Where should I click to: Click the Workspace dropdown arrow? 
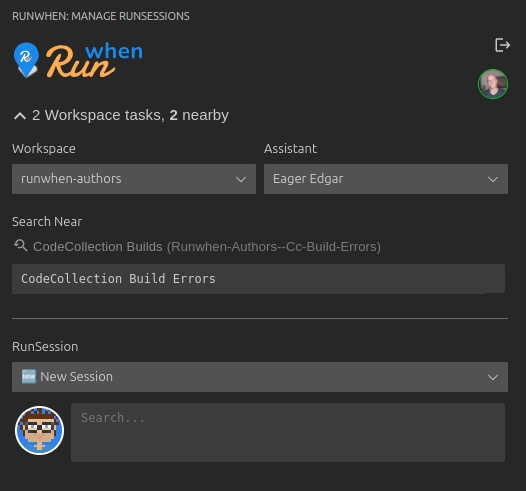click(x=241, y=179)
